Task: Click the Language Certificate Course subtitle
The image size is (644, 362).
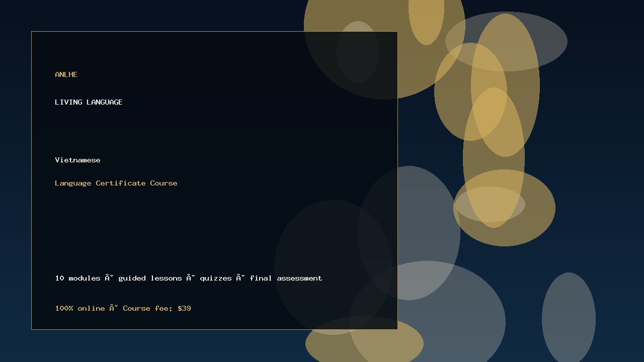Action: coord(116,183)
